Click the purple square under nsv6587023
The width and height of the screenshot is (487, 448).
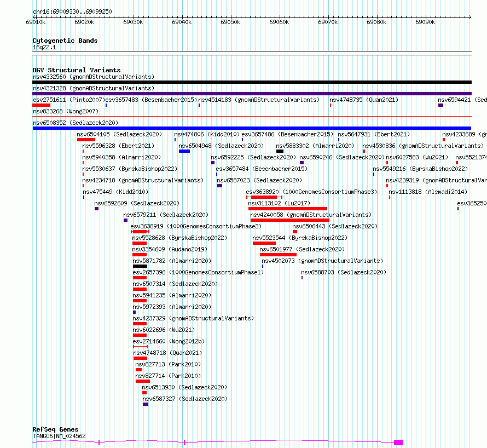coord(219,186)
